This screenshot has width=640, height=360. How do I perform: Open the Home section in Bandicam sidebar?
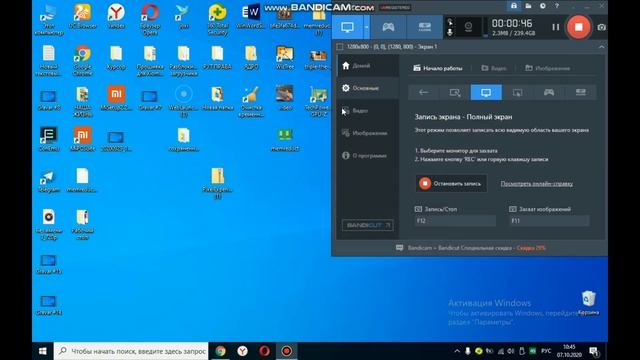pyautogui.click(x=367, y=66)
